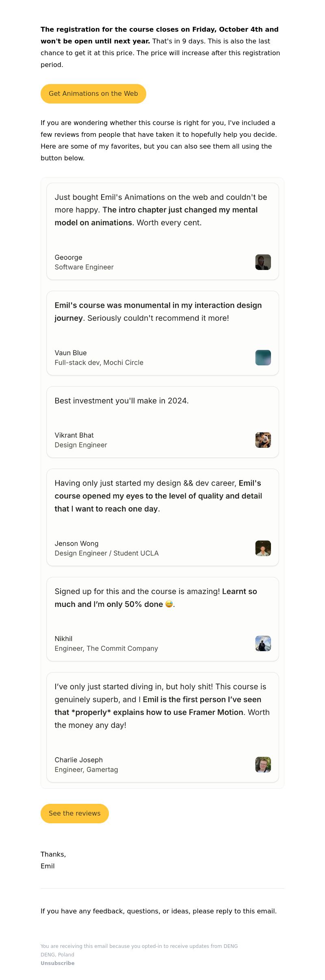Click the See the reviews button
Screen dimensions: 325x980
[74, 814]
